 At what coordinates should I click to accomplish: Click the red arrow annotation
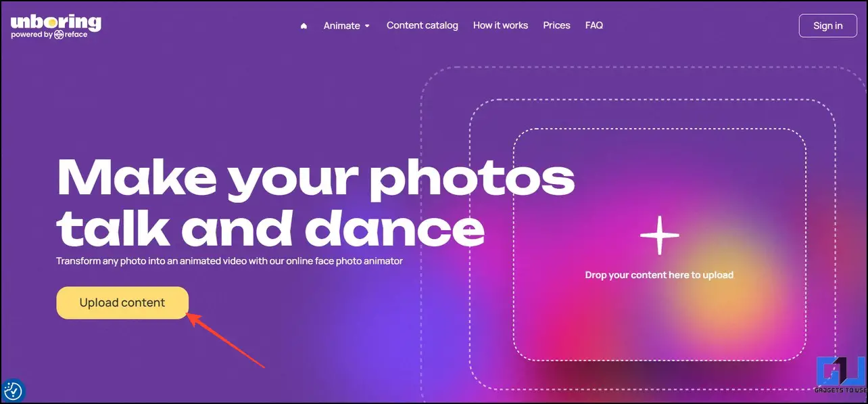[225, 340]
